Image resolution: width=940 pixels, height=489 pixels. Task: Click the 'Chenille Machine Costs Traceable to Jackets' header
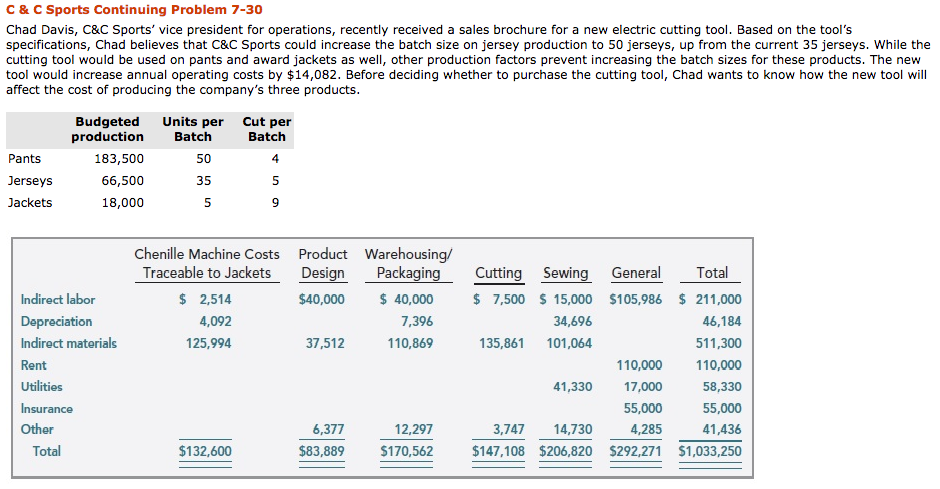click(207, 264)
